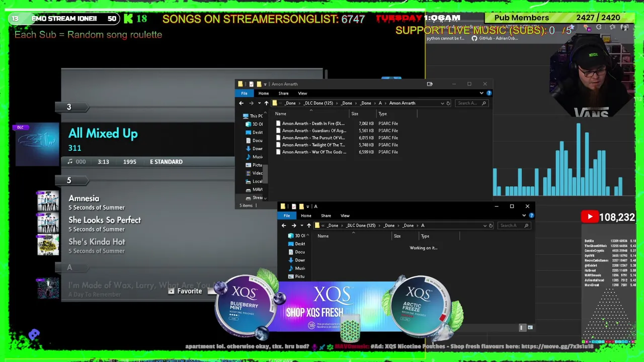
Task: Click Properties quick-access icon in A window title bar
Action: [294, 206]
